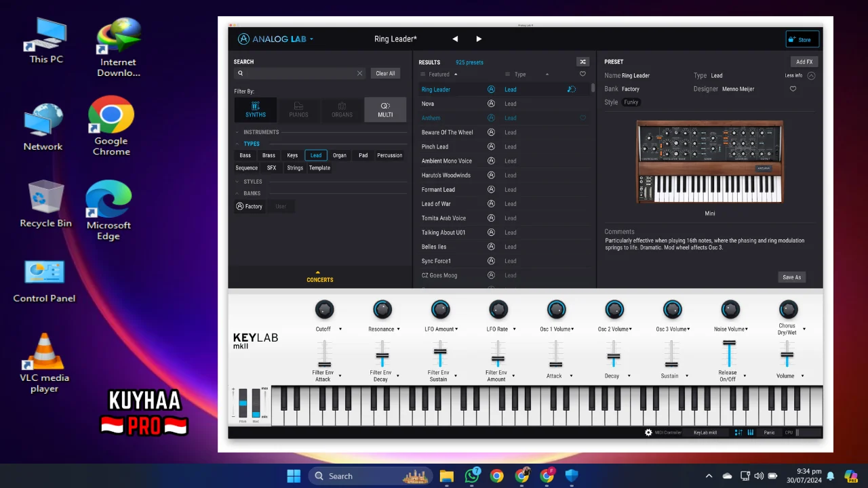Screen dimensions: 868x488
Task: Open Google Chrome desktop shortcut
Action: [x=111, y=126]
